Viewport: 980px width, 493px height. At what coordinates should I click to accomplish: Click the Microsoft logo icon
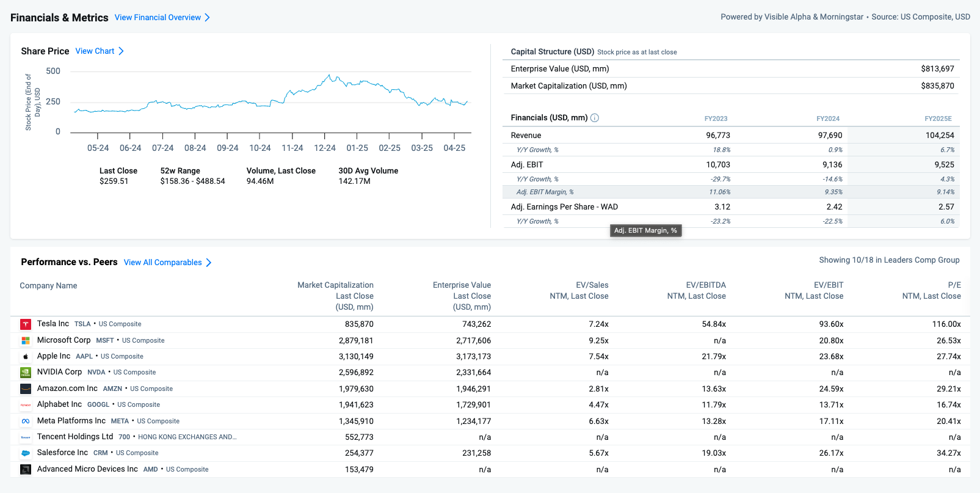click(26, 340)
